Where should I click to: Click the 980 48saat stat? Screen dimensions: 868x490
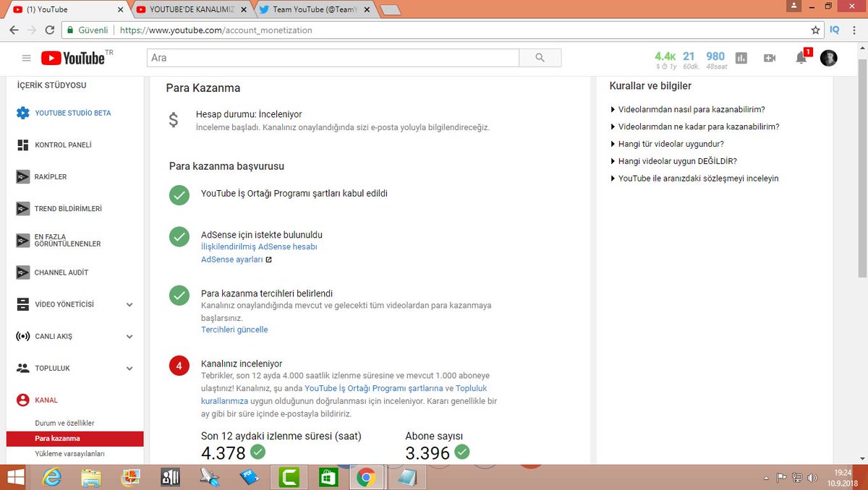(x=715, y=60)
